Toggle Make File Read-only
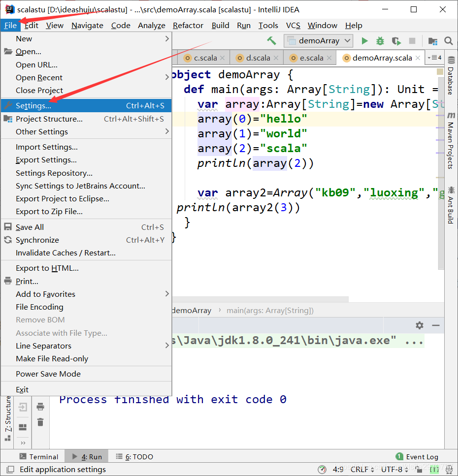 pyautogui.click(x=86, y=358)
